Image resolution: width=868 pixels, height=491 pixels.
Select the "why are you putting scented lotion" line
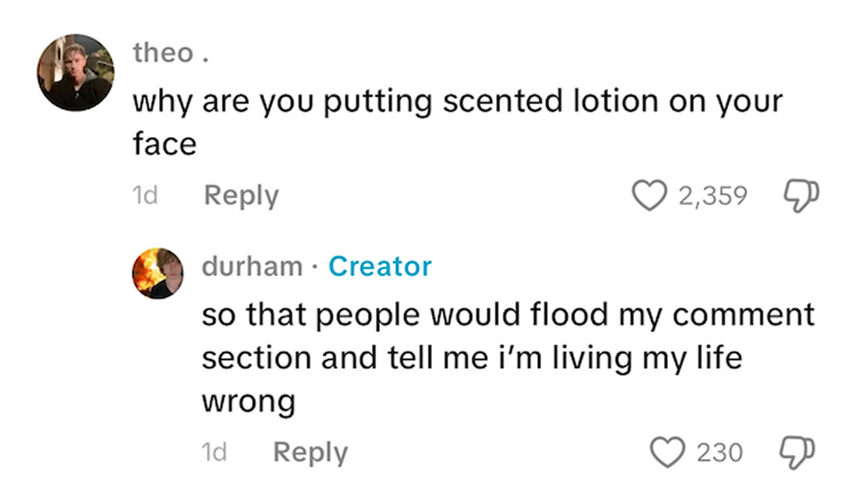[457, 102]
